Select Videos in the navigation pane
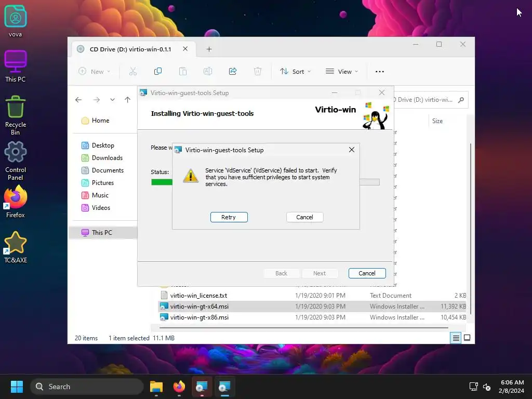 [x=101, y=208]
